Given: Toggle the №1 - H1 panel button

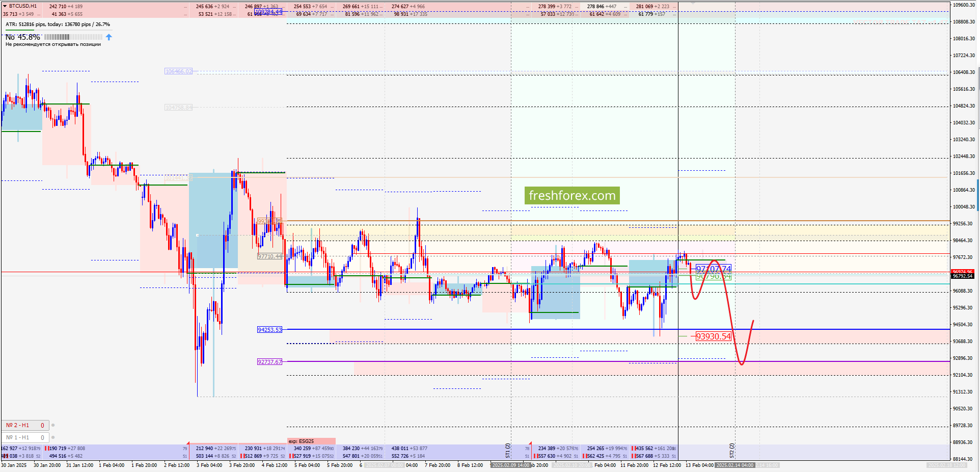Looking at the screenshot, I should point(25,437).
